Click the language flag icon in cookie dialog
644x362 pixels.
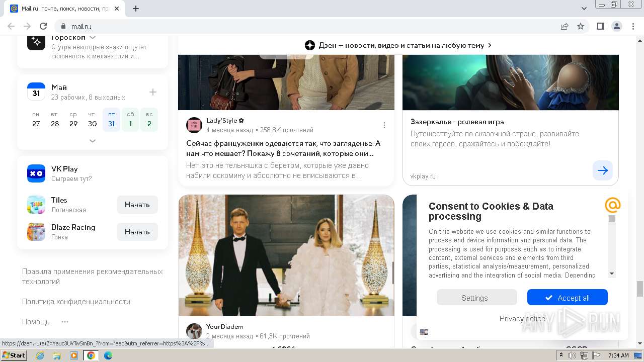424,332
